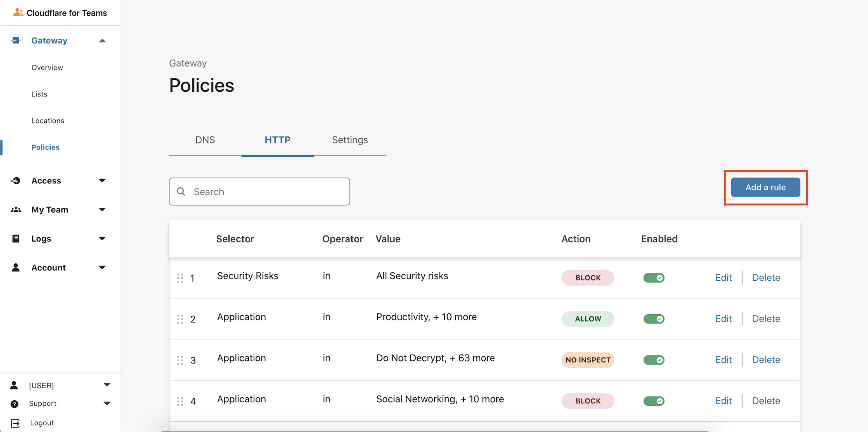Click the My Team people icon
This screenshot has width=868, height=432.
(x=16, y=210)
